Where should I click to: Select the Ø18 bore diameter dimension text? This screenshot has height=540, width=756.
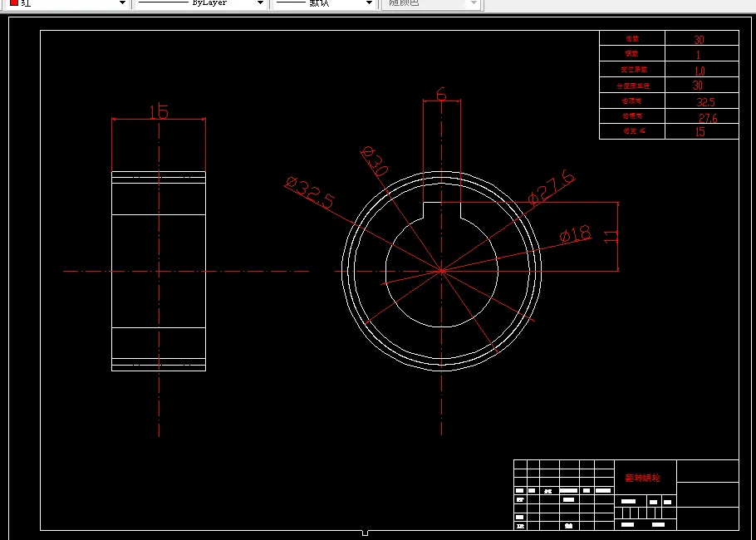(576, 234)
